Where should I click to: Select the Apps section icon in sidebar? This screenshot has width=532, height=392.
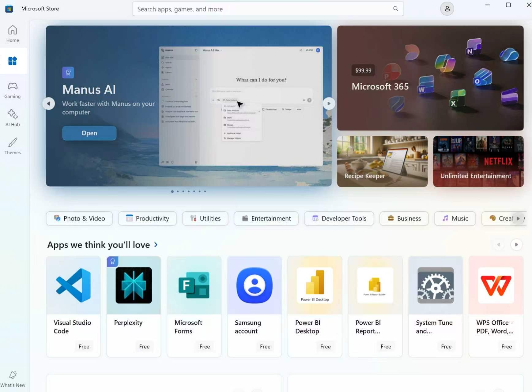[13, 61]
